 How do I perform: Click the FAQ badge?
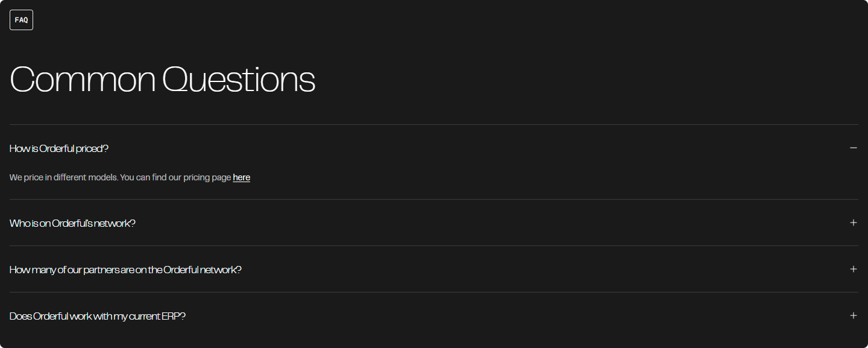pos(21,20)
